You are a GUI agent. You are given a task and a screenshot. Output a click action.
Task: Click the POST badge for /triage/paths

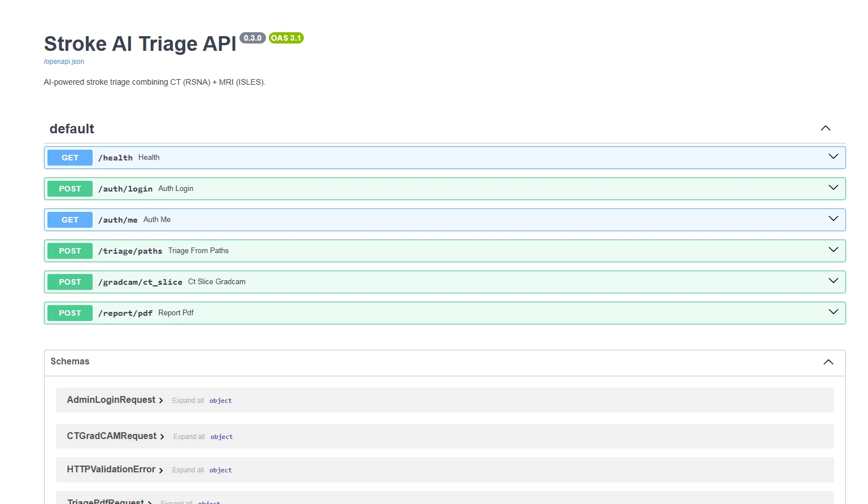[x=70, y=251]
